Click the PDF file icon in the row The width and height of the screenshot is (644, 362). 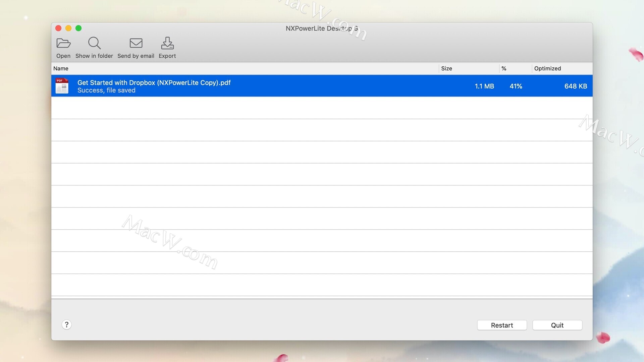62,86
